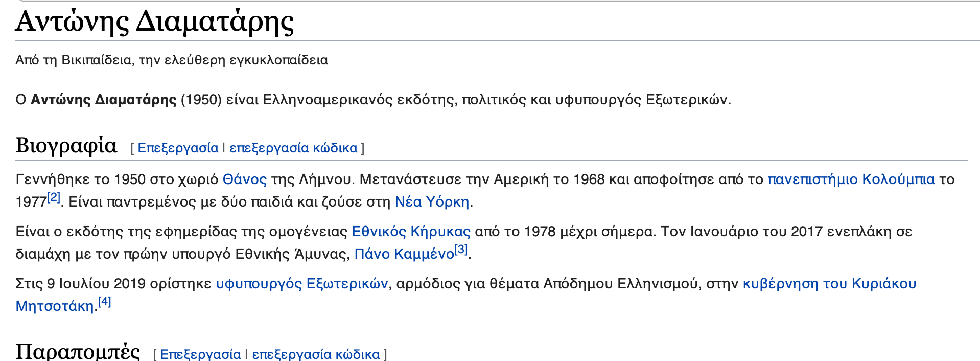Image resolution: width=980 pixels, height=361 pixels.
Task: Click the Επεξεργασία link beside Βιογραφία heading
Action: (x=178, y=148)
